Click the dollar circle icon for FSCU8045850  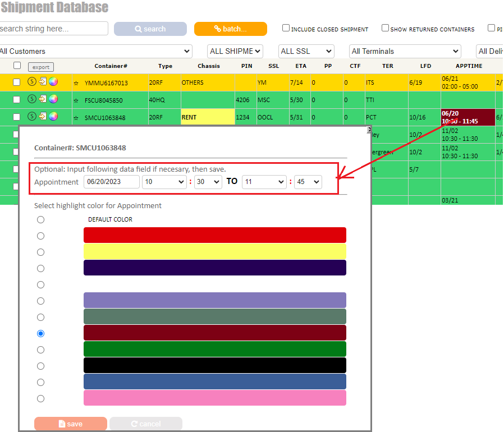[32, 99]
